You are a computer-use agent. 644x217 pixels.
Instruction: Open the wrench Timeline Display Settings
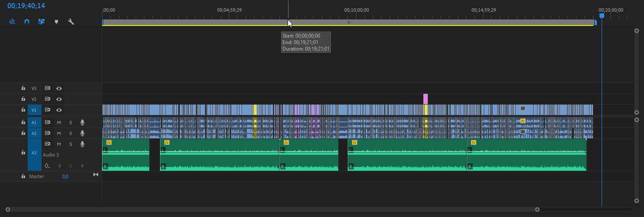pyautogui.click(x=71, y=21)
